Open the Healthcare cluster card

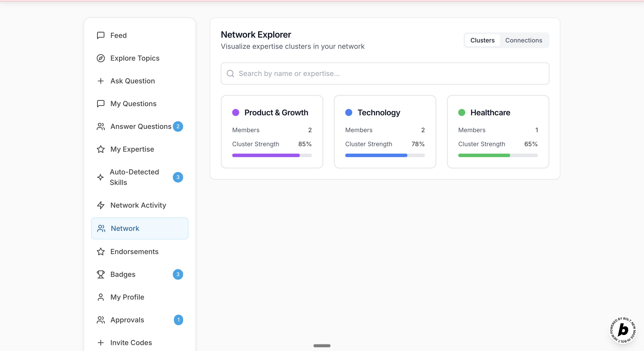pyautogui.click(x=498, y=132)
